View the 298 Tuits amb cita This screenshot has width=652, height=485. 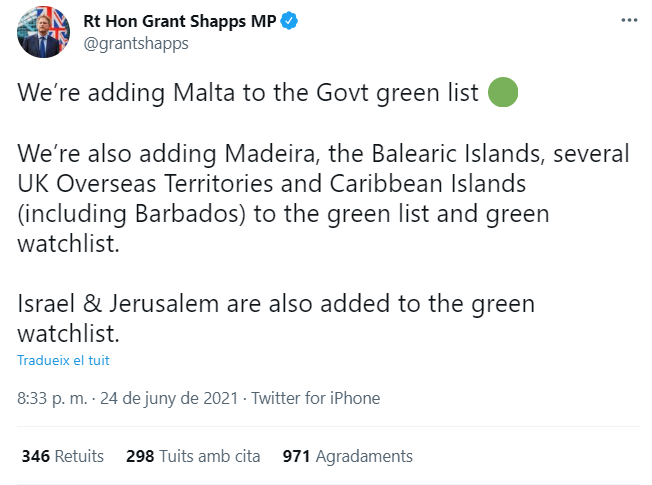(193, 456)
